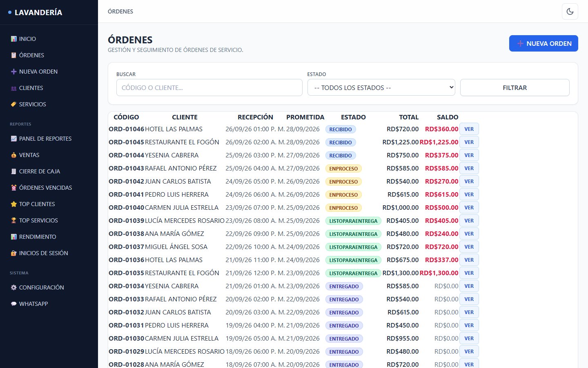Click the Configuración gear icon

tap(14, 287)
